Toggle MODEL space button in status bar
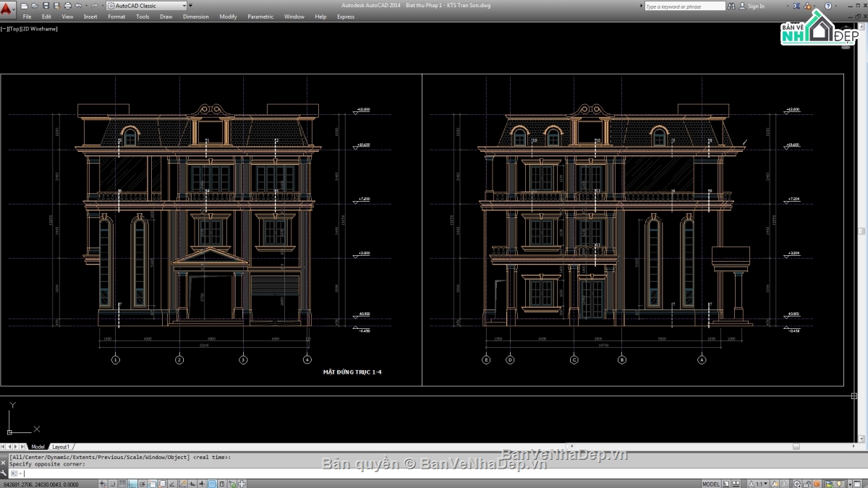 710,484
